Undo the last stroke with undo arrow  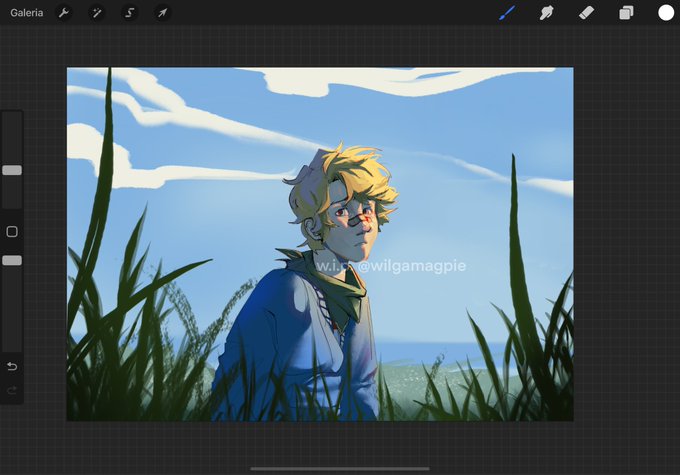[12, 367]
